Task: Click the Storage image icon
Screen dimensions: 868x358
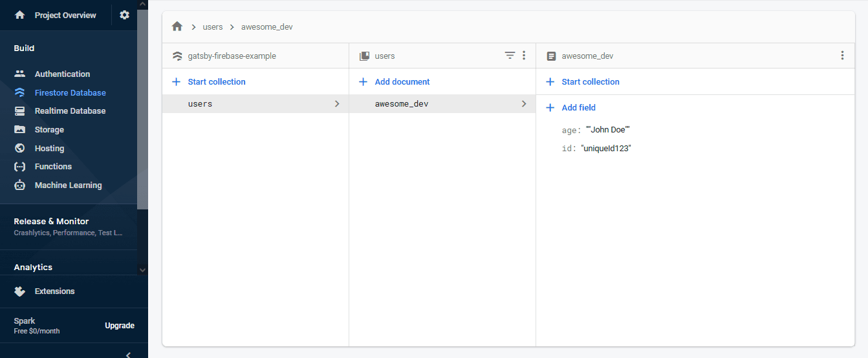Action: [x=19, y=129]
